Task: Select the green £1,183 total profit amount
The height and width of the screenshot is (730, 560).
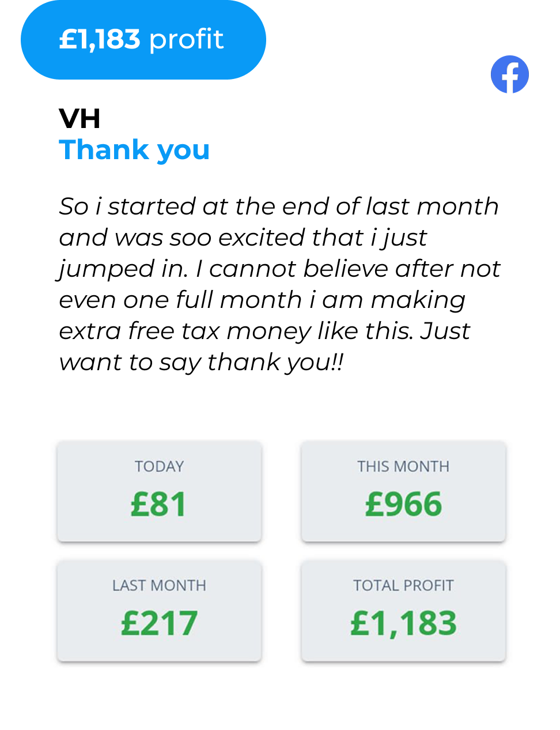Action: point(403,623)
